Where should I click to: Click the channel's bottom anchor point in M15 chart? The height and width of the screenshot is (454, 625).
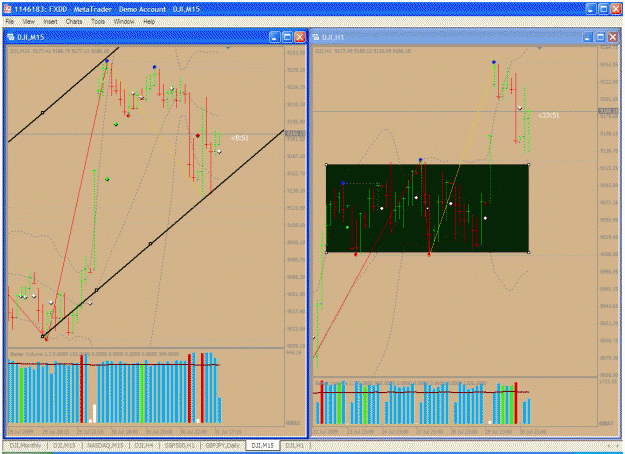pos(43,336)
